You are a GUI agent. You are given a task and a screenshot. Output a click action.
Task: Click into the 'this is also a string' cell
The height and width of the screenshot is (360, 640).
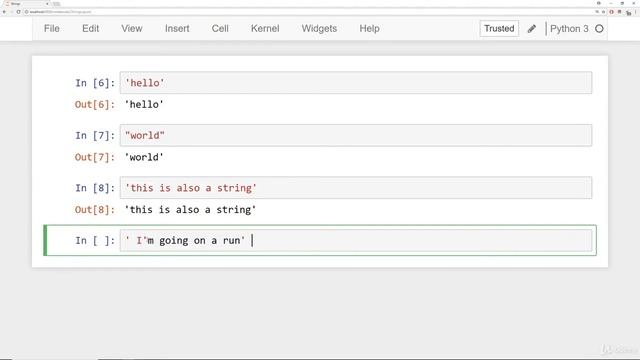[356, 188]
